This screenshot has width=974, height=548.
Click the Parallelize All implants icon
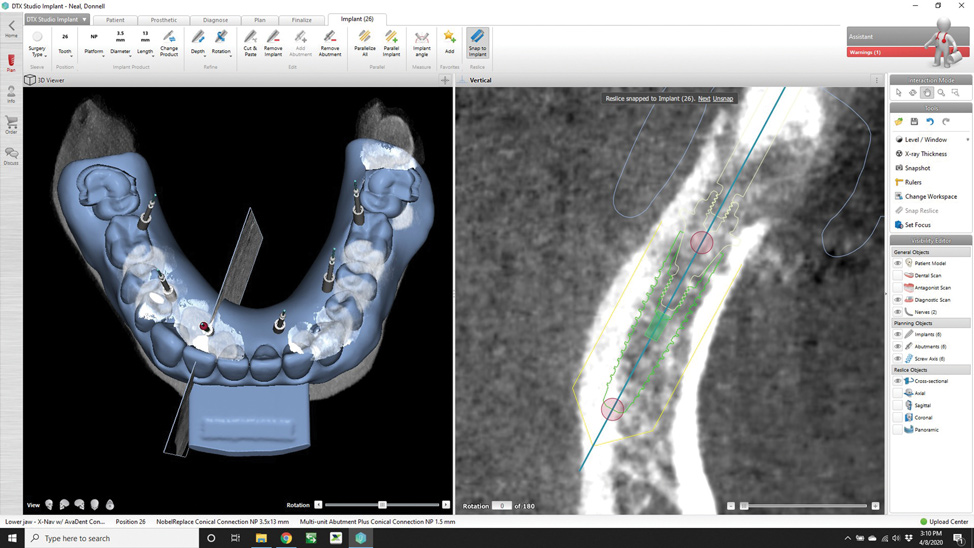[364, 42]
